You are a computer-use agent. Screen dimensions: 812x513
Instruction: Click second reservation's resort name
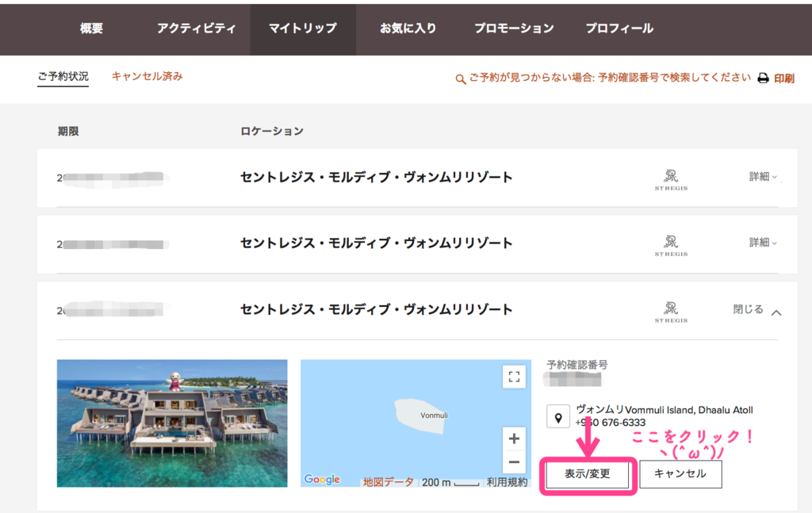377,243
